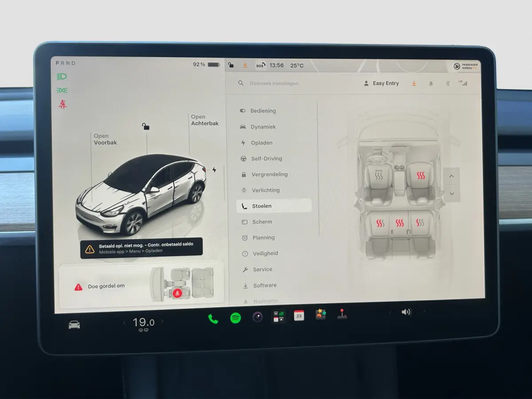Screen dimensions: 532x399
Task: Tap the PRND gear indicator
Action: tap(66, 63)
